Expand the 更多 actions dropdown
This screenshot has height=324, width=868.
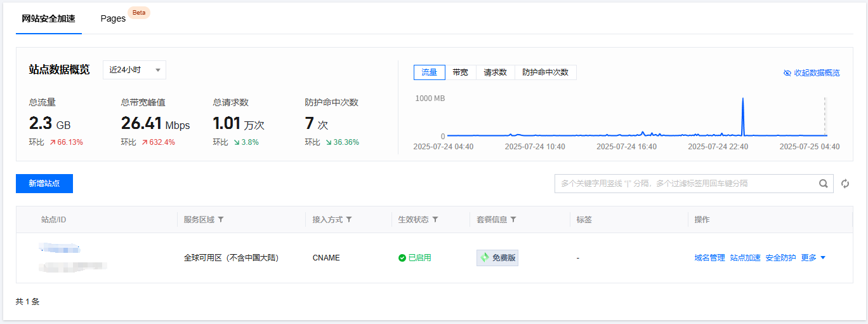(x=813, y=258)
